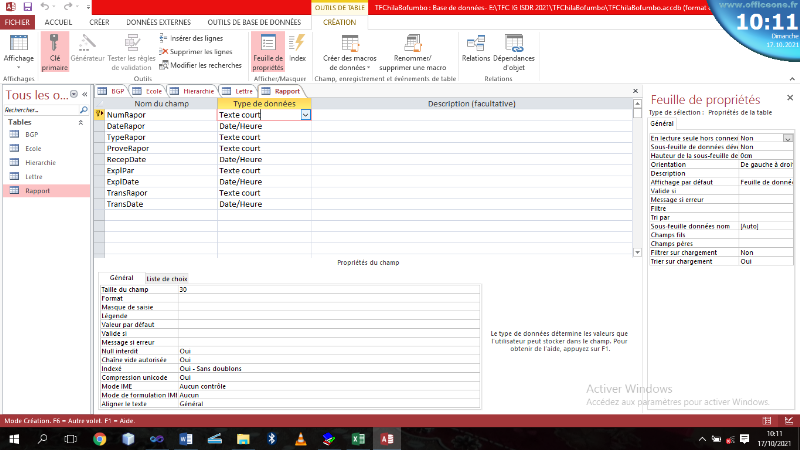Toggle the Feuille de propriétés pane button
This screenshot has width=800, height=450.
[x=267, y=50]
